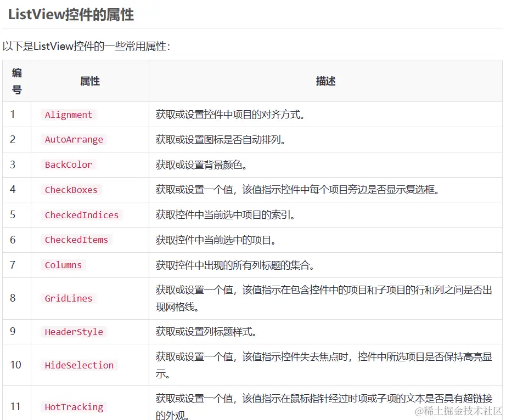Click row number 2 cell

[17, 140]
